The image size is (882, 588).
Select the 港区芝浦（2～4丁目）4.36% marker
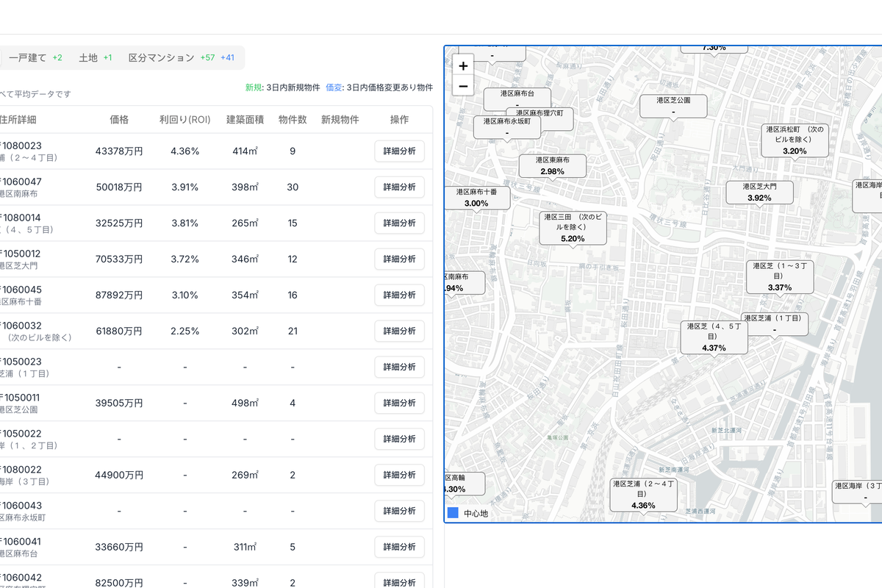643,495
